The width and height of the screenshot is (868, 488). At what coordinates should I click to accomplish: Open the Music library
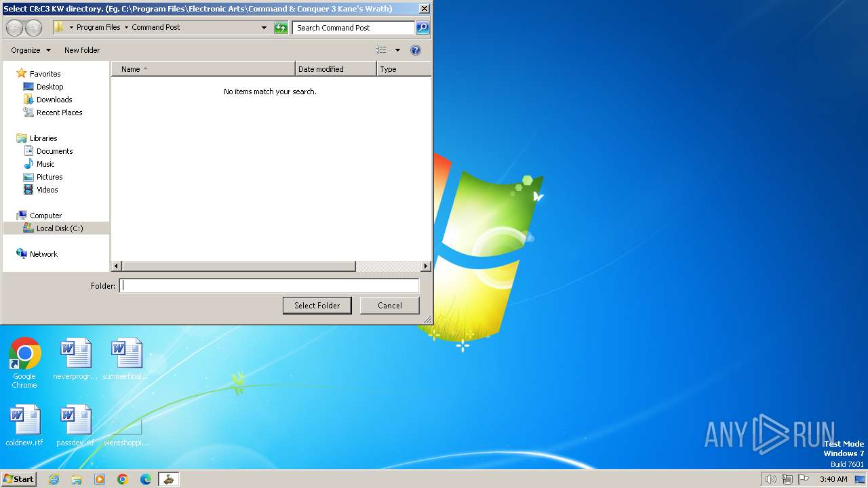point(45,164)
